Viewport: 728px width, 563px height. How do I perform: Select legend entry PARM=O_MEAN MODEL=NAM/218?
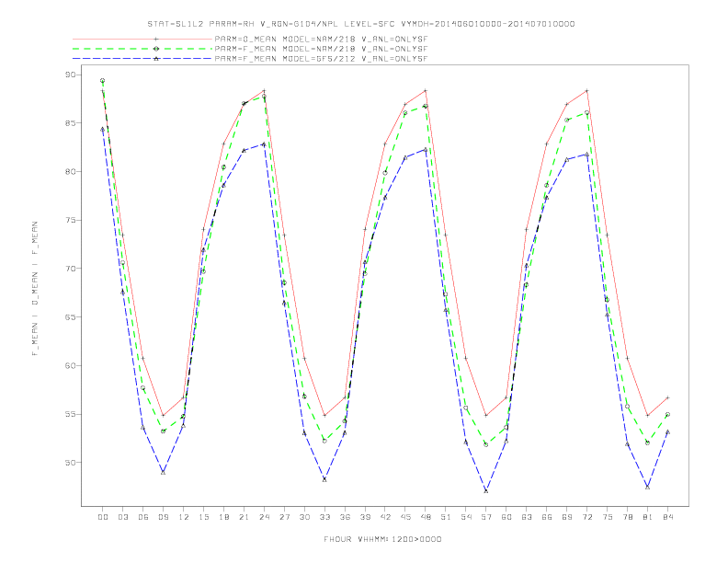(321, 39)
